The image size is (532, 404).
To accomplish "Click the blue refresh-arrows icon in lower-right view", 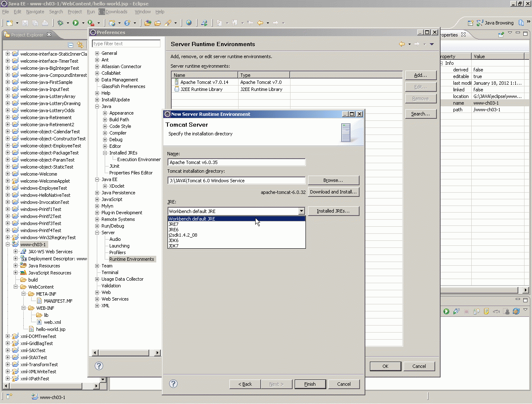I will (x=516, y=311).
